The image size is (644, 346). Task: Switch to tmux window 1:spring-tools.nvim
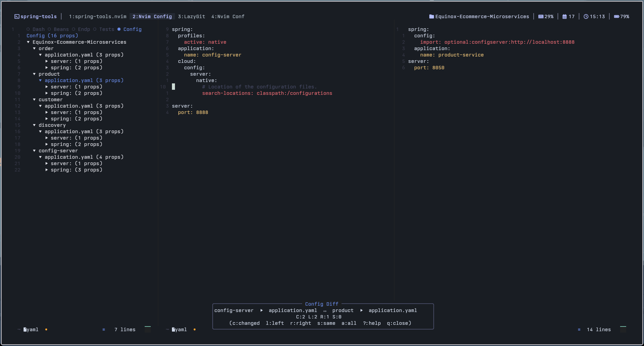(x=98, y=16)
